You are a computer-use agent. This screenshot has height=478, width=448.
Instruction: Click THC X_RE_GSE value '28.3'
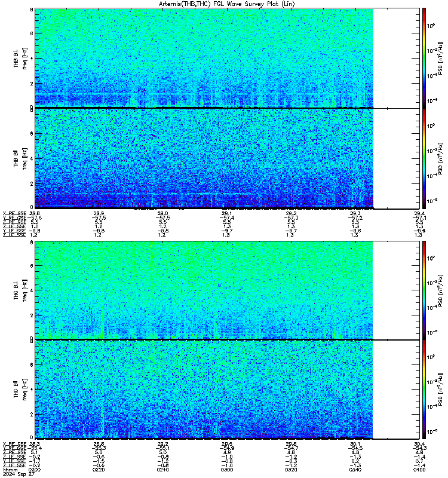coord(35,444)
